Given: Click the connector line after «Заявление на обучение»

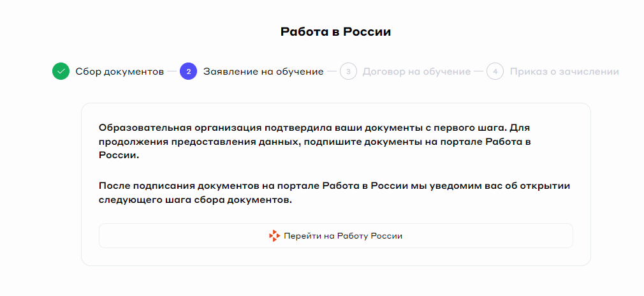Looking at the screenshot, I should [332, 71].
